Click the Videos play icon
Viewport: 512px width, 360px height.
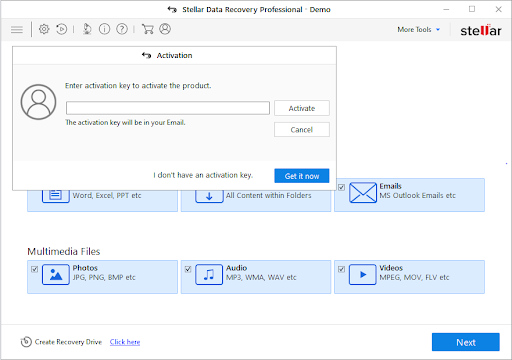[x=363, y=275]
